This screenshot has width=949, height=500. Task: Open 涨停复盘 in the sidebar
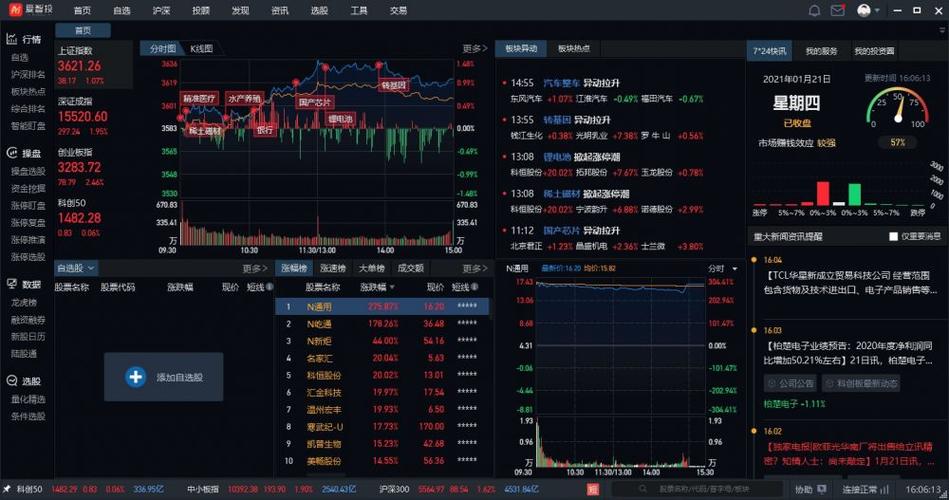[x=27, y=222]
